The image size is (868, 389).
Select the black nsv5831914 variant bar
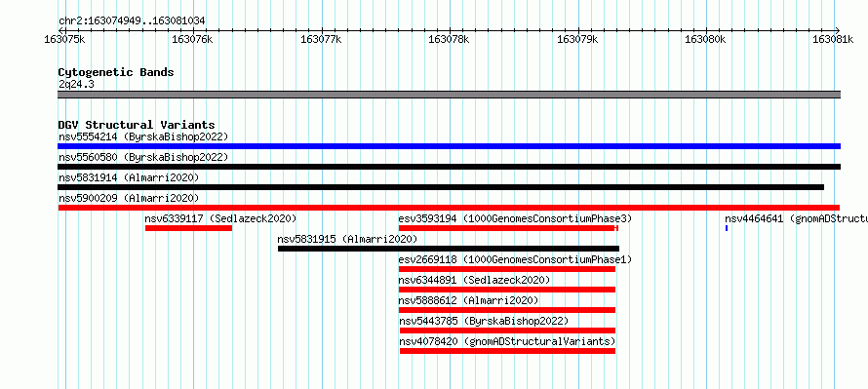[x=441, y=187]
